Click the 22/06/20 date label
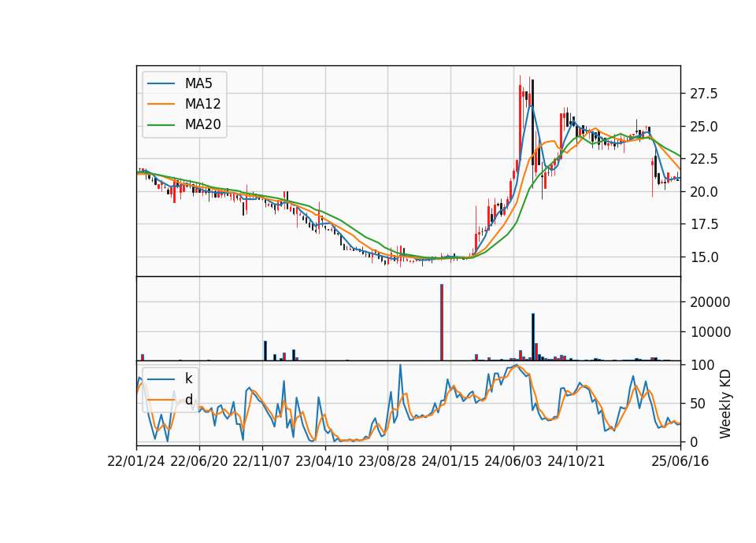The width and height of the screenshot is (756, 543). pyautogui.click(x=199, y=462)
